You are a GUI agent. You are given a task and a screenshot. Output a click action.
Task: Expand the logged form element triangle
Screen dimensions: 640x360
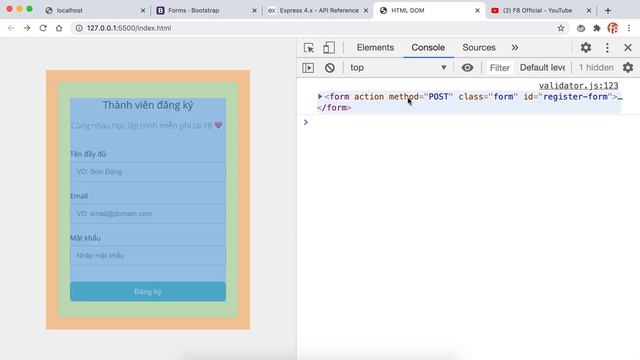pyautogui.click(x=320, y=97)
